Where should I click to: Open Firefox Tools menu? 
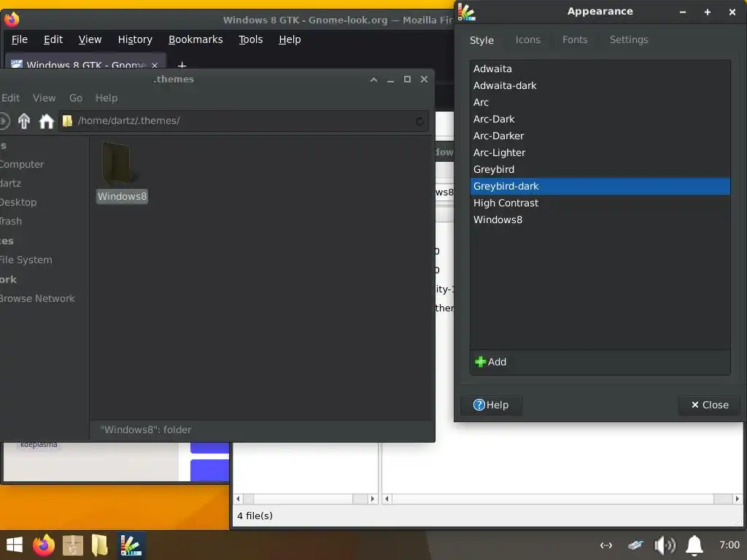251,39
